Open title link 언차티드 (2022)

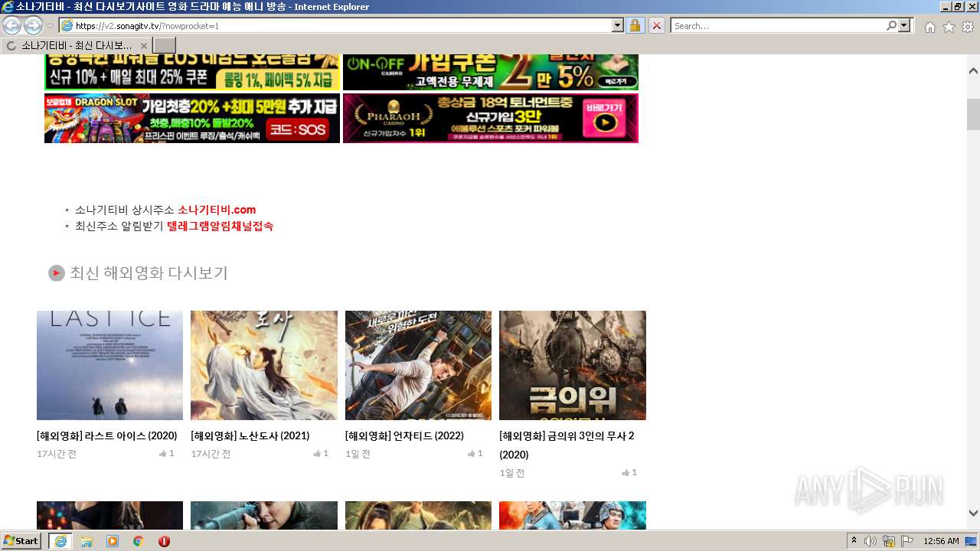click(x=404, y=435)
